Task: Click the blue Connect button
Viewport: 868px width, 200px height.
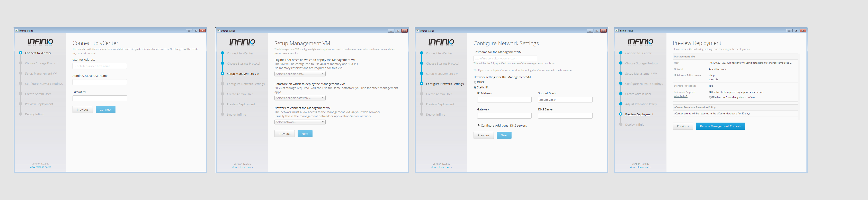Action: pos(105,110)
